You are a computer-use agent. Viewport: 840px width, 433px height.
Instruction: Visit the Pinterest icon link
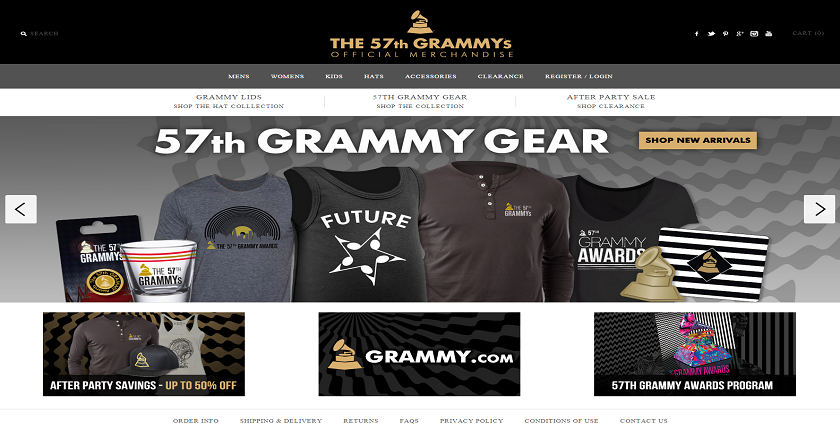[725, 34]
